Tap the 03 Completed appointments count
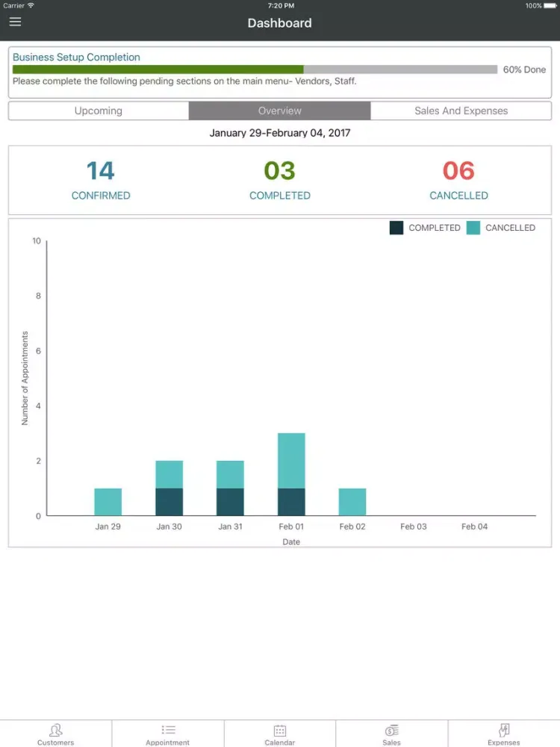This screenshot has width=560, height=747. coord(279,170)
